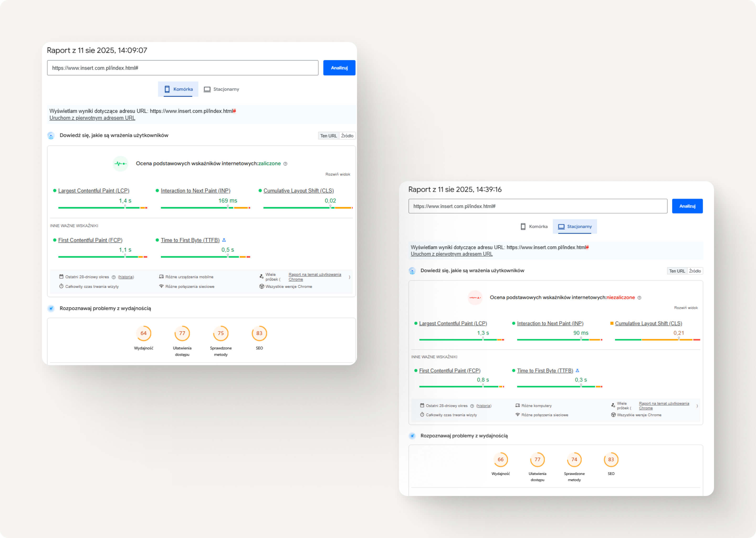Viewport: 756px width, 538px height.
Task: Open Interaction to Next Paint link showing 90 ms
Action: click(550, 323)
